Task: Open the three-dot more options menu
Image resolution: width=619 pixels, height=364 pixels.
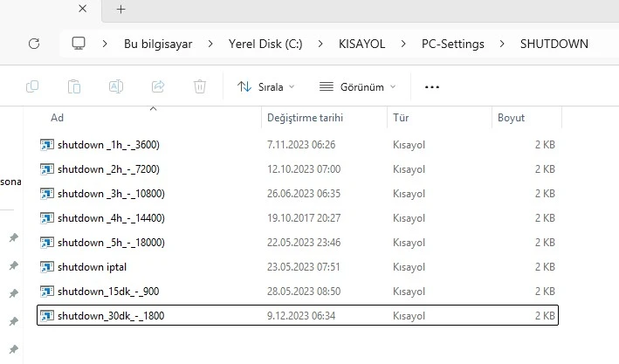Action: [432, 87]
